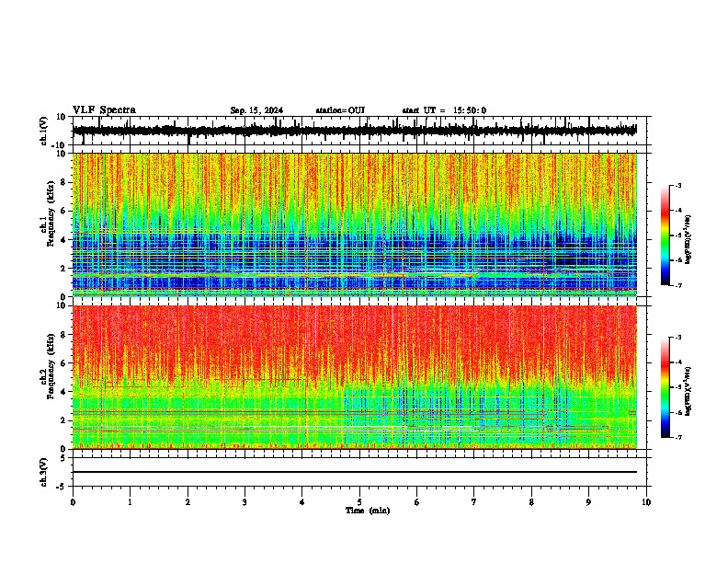Viewport: 728px width, 563px height.
Task: Click time-axis tick label "3"
Action: (245, 502)
